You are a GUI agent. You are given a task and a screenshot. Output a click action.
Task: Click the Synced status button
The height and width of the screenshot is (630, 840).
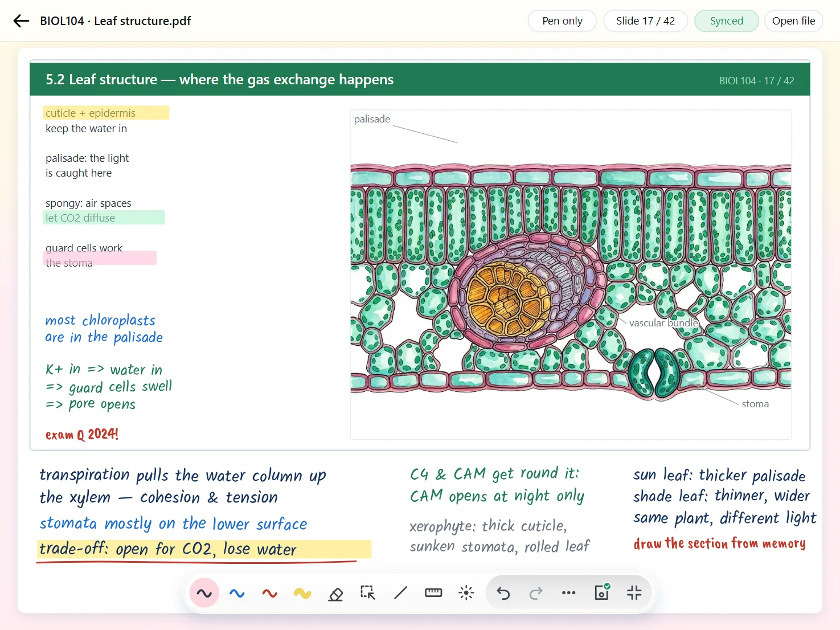[x=727, y=21]
